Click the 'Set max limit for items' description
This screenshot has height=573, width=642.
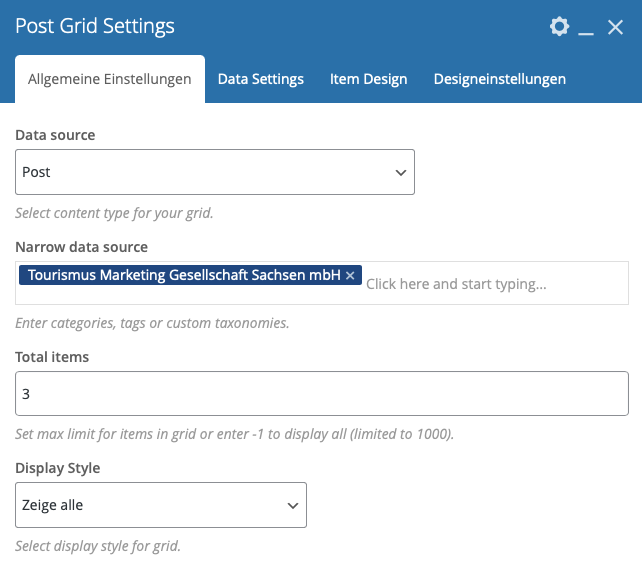pyautogui.click(x=235, y=434)
